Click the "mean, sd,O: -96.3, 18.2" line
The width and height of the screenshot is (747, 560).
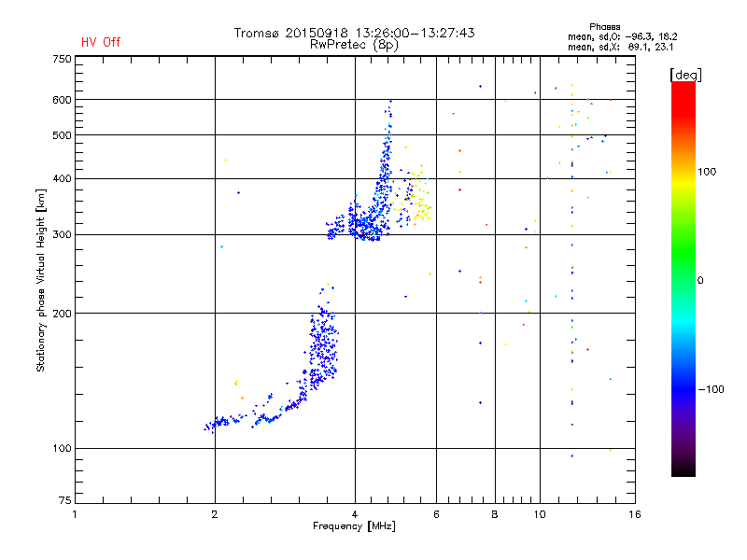point(622,36)
